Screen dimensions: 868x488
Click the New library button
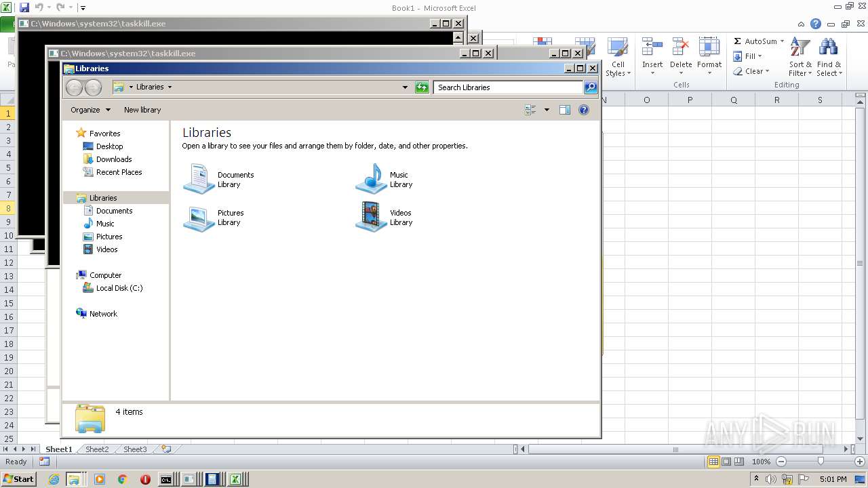click(x=142, y=110)
